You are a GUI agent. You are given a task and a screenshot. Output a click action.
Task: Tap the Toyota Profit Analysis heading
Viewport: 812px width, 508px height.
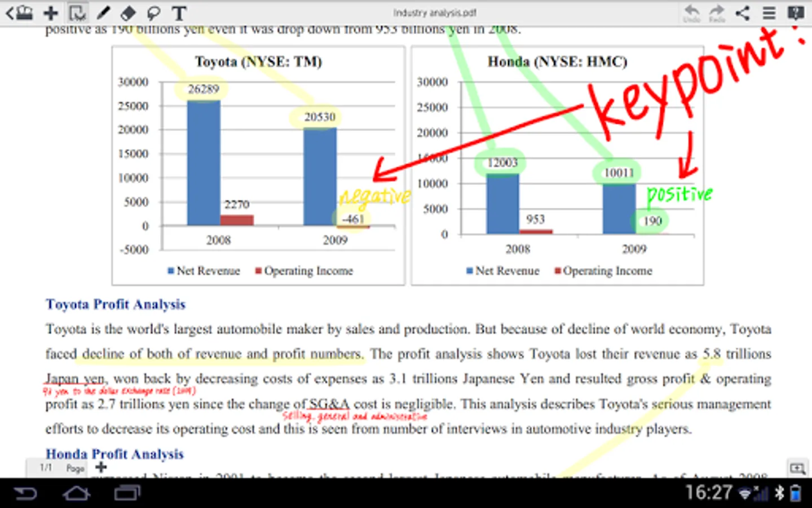point(116,304)
